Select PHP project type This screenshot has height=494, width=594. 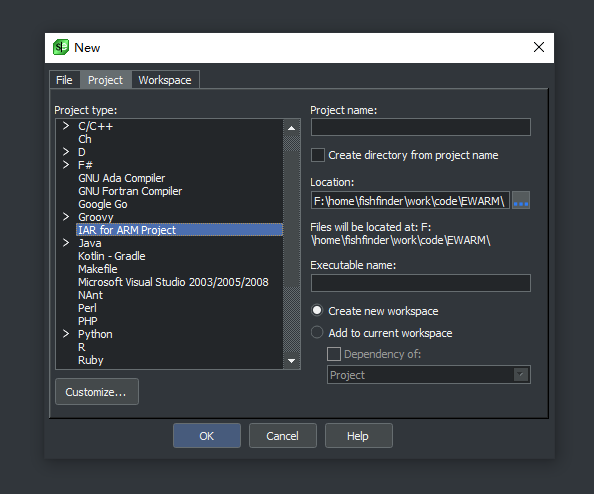click(x=88, y=321)
